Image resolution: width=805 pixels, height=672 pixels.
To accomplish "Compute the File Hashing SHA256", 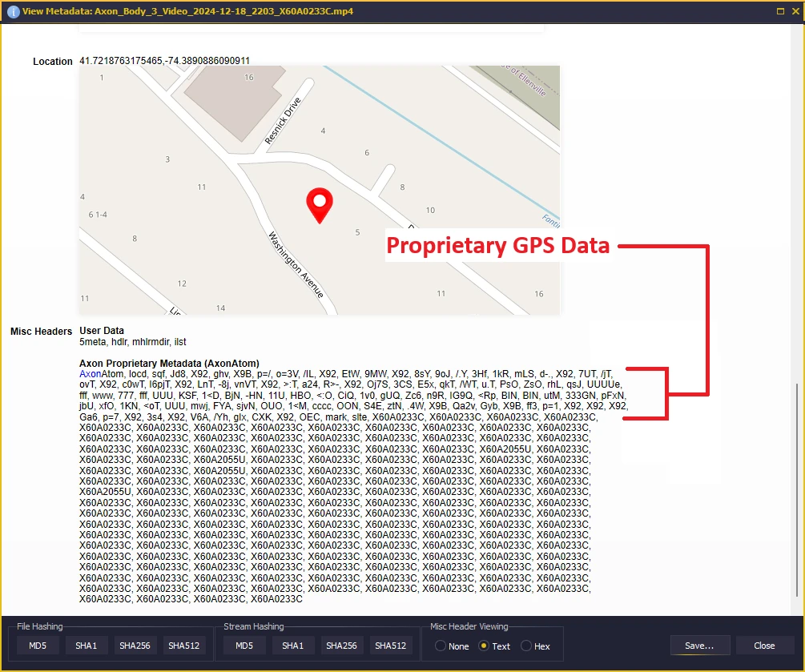I will pos(135,646).
